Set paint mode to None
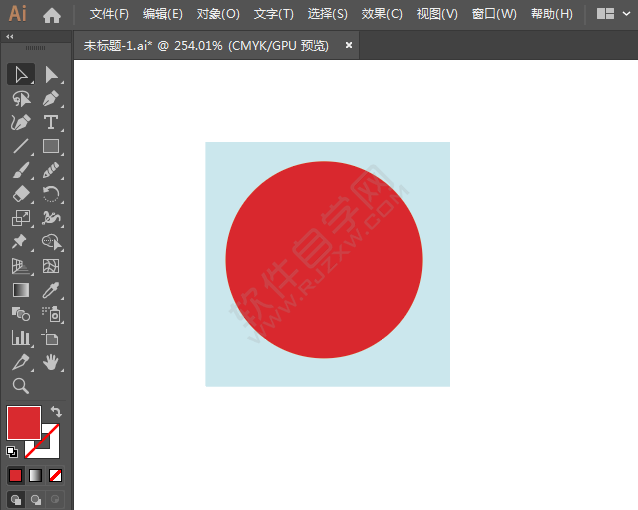This screenshot has width=638, height=510. click(x=56, y=475)
